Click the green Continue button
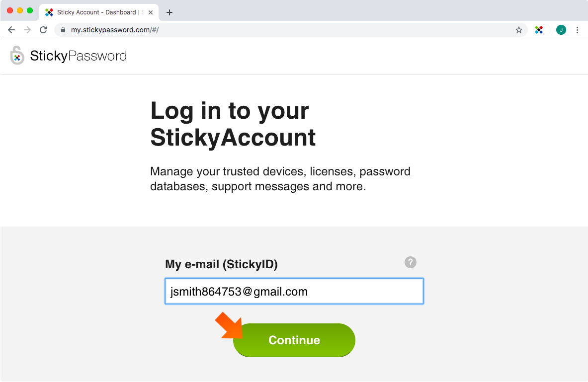The height and width of the screenshot is (382, 588). pyautogui.click(x=294, y=340)
